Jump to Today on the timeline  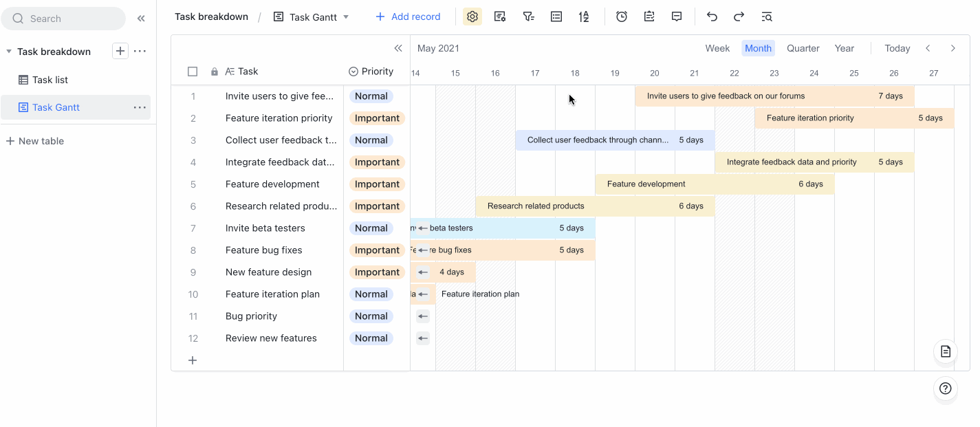tap(897, 48)
